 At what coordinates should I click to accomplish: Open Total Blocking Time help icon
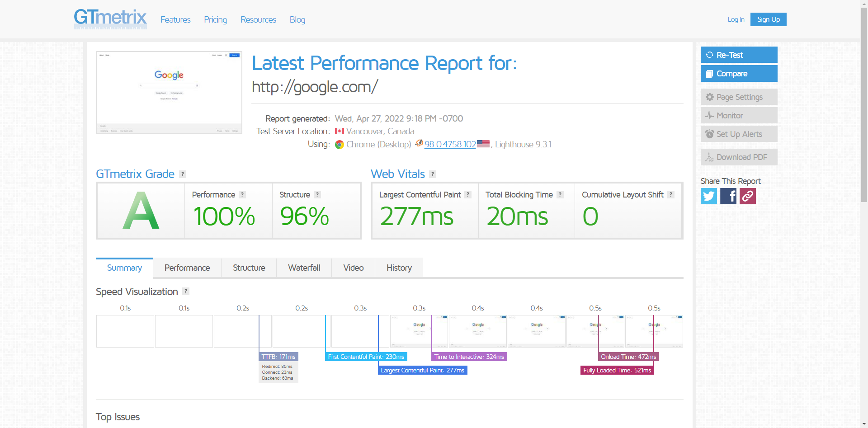(560, 194)
